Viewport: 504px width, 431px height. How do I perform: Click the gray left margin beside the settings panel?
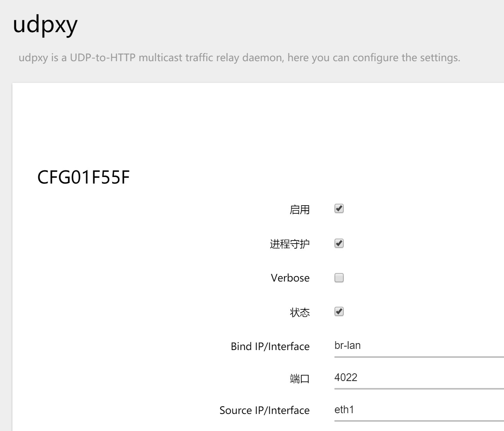pos(5,252)
